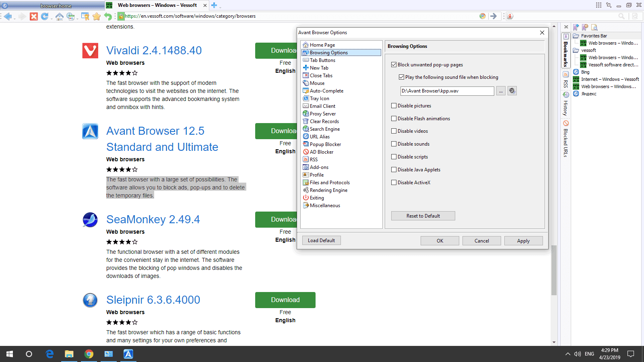This screenshot has height=362, width=644.
Task: Select Rendering Engine in options list
Action: click(328, 190)
